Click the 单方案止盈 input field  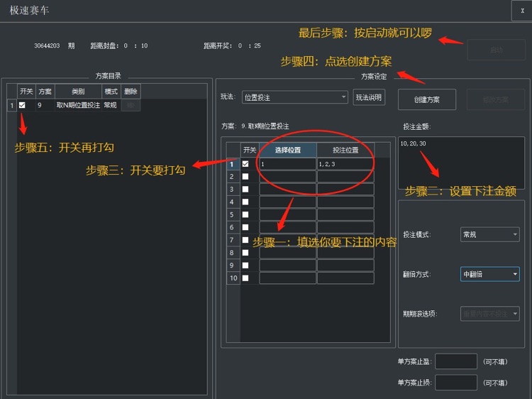pyautogui.click(x=456, y=361)
